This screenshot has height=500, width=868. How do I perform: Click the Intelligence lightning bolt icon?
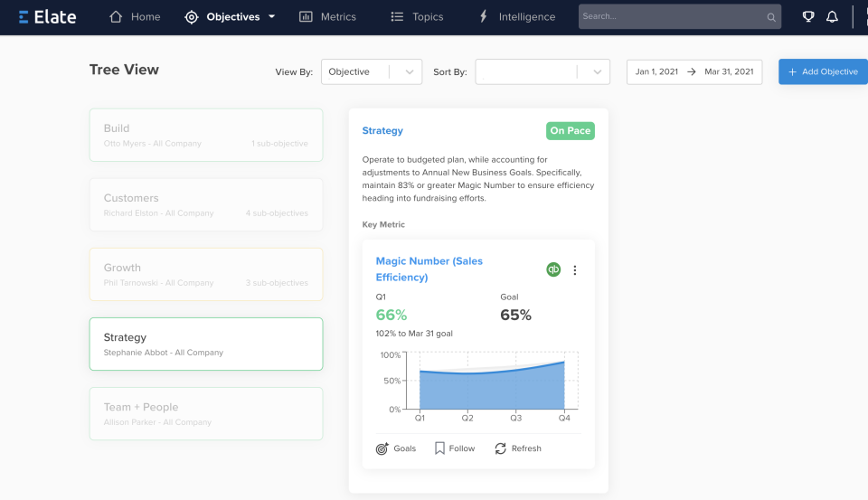(483, 16)
